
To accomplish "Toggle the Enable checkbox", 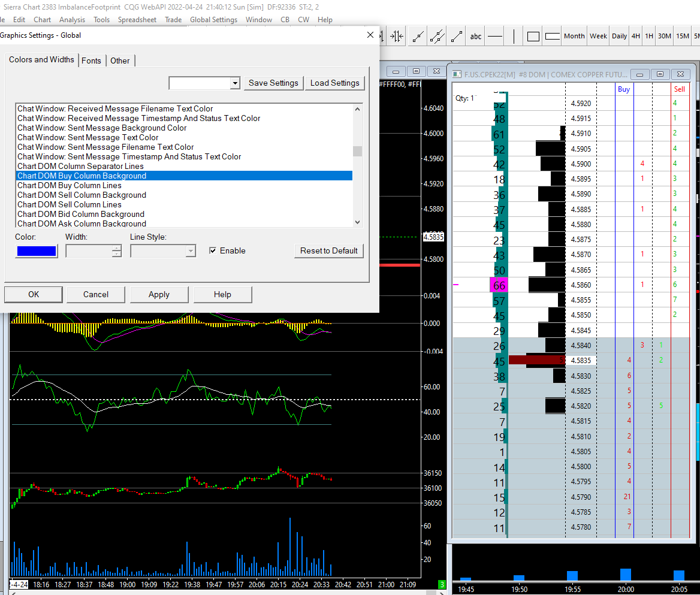I will click(x=213, y=250).
